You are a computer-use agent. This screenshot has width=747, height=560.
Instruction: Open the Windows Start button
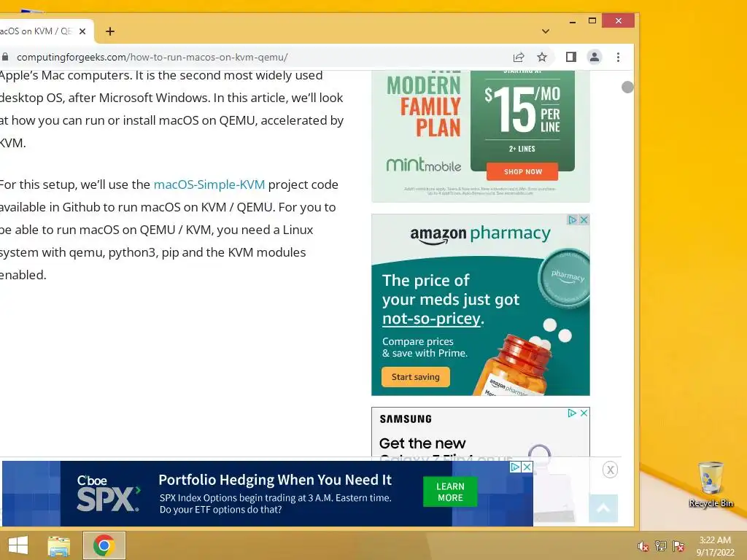tap(18, 545)
